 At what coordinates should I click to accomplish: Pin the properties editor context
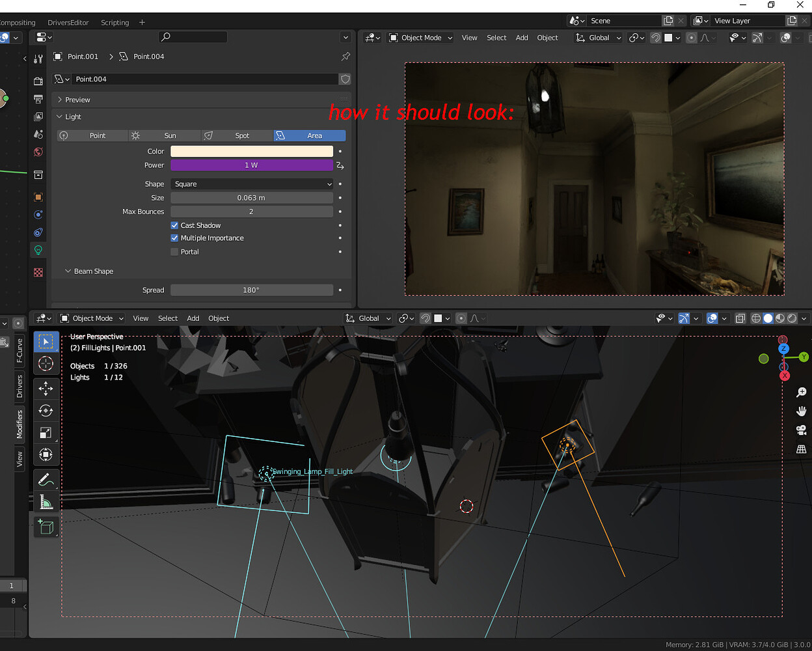(345, 57)
